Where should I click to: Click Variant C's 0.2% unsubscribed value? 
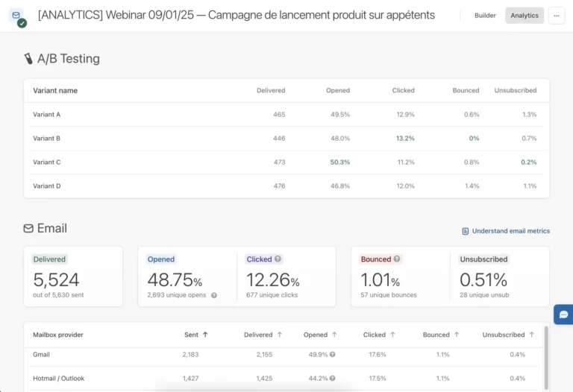[529, 162]
